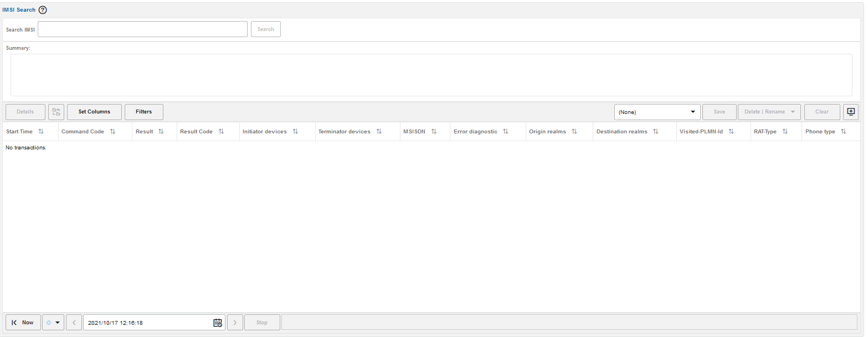Screen dimensions: 868x337
Task: Click the Save button
Action: click(x=720, y=112)
